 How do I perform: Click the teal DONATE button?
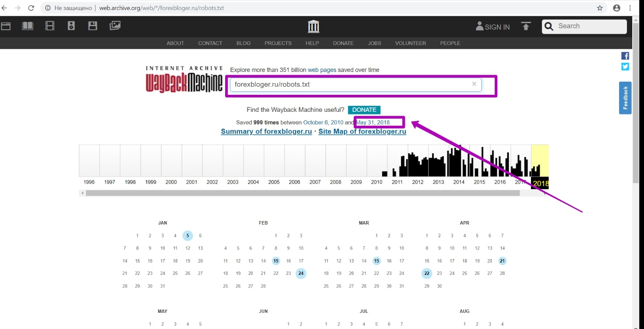[x=364, y=110]
